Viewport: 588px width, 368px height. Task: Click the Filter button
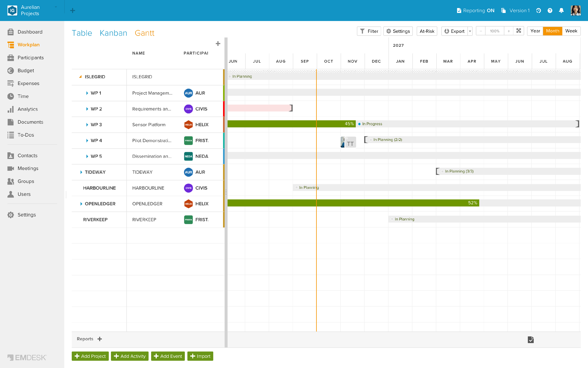pyautogui.click(x=369, y=31)
